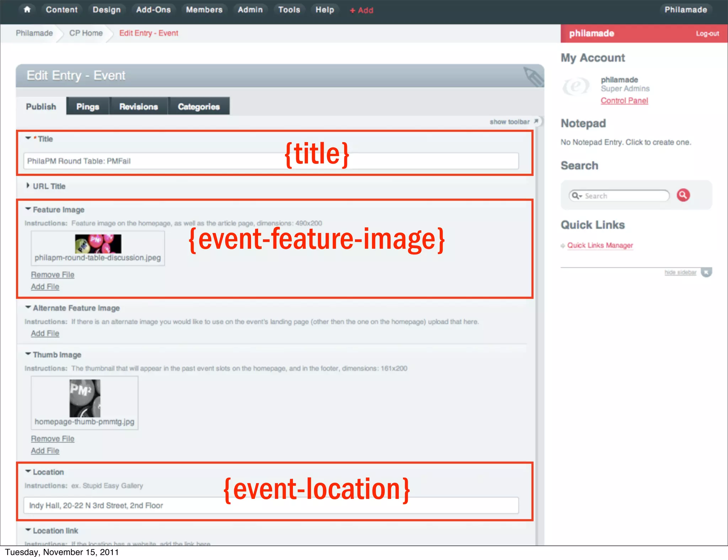
Task: Click the red search magnifier button
Action: [x=683, y=195]
